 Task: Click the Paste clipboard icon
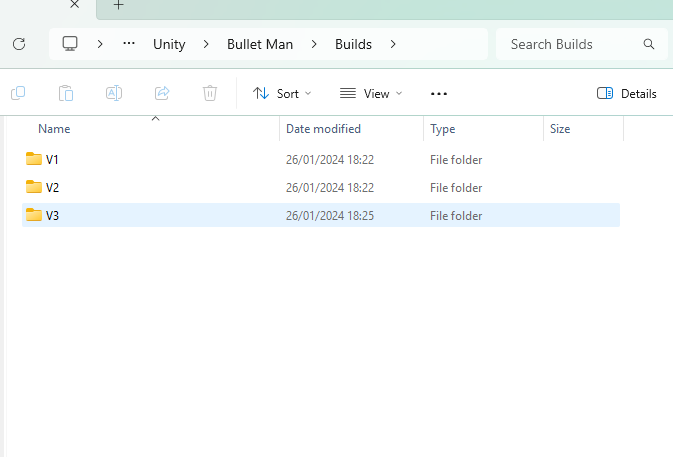coord(66,93)
